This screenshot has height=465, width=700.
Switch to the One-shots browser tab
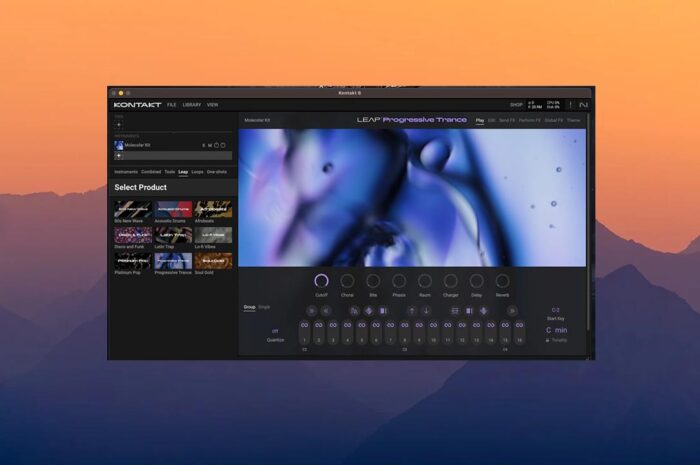(x=217, y=172)
